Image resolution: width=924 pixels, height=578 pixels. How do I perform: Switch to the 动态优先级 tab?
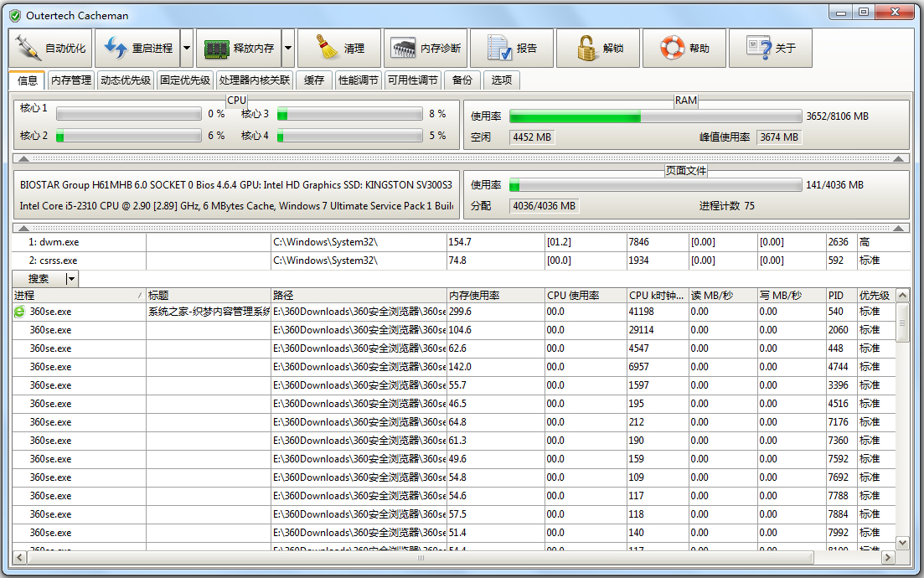coord(126,80)
